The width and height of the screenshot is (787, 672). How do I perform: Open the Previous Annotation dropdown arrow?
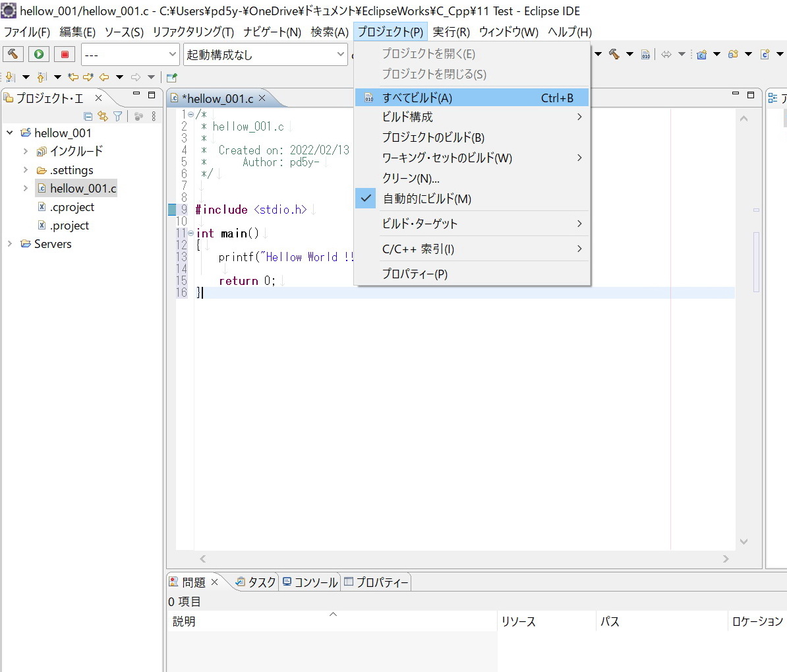click(57, 77)
